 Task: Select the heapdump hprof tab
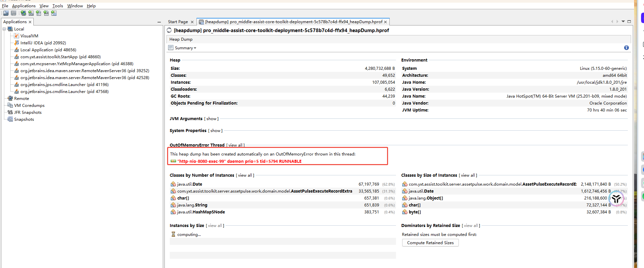tap(294, 22)
